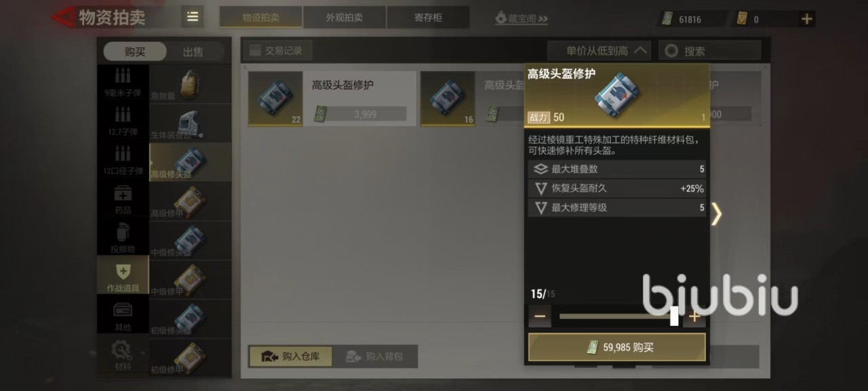868x391 pixels.
Task: Click the plus icon to add currency
Action: coord(806,19)
